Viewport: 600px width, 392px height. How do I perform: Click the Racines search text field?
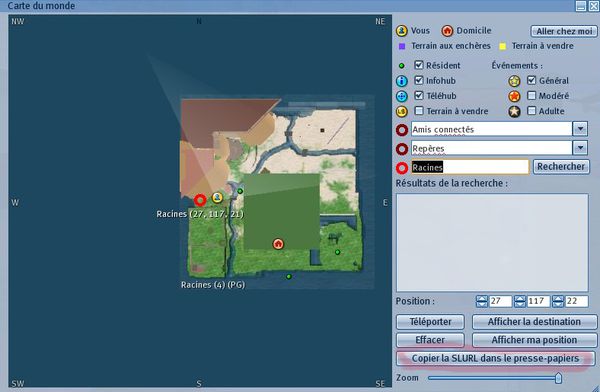pyautogui.click(x=470, y=167)
